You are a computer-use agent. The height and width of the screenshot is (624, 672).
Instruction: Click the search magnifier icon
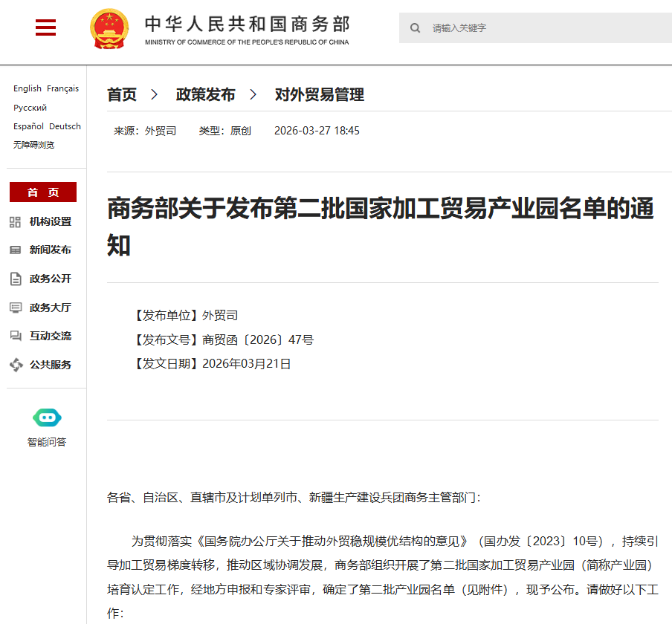(416, 28)
